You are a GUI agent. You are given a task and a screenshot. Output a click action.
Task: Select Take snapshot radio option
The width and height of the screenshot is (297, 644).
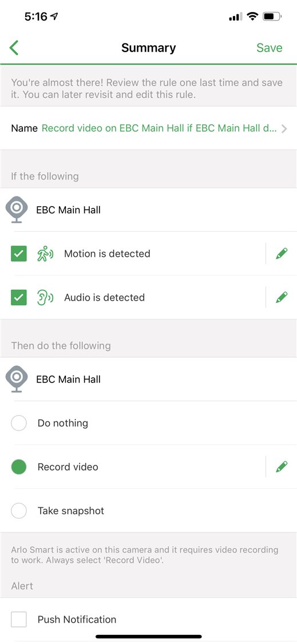[18, 511]
